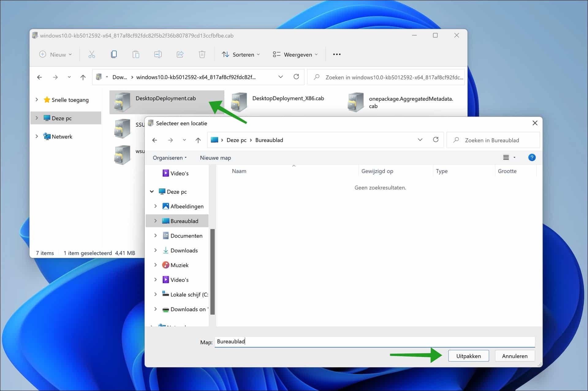
Task: Open the address bar history dropdown
Action: coord(280,77)
